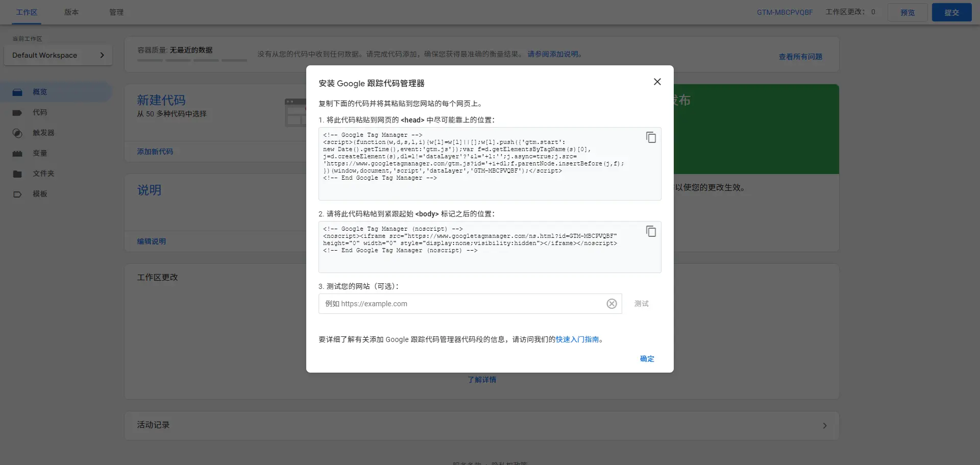Click the head code snippet text area
The image size is (980, 465).
coord(490,164)
